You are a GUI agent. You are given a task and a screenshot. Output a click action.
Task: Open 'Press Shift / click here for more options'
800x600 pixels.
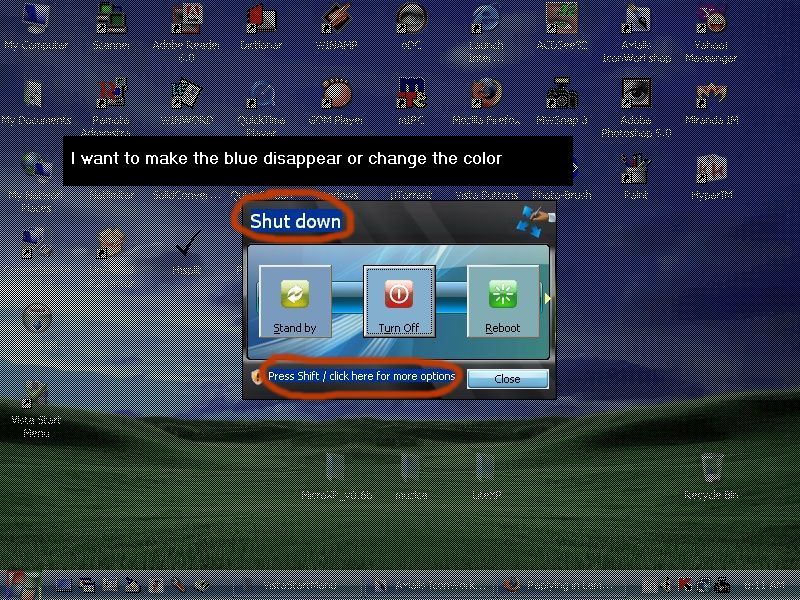pyautogui.click(x=361, y=377)
